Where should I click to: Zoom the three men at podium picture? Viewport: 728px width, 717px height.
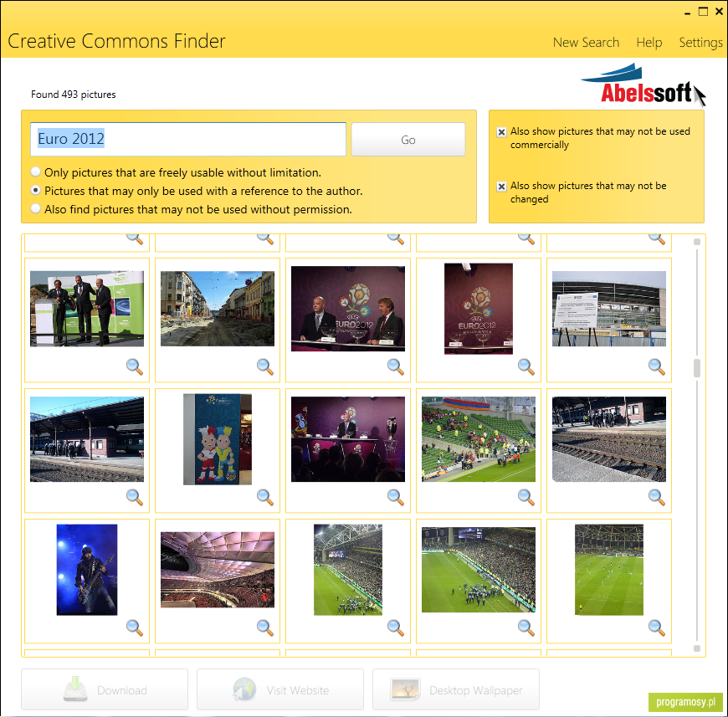click(135, 366)
